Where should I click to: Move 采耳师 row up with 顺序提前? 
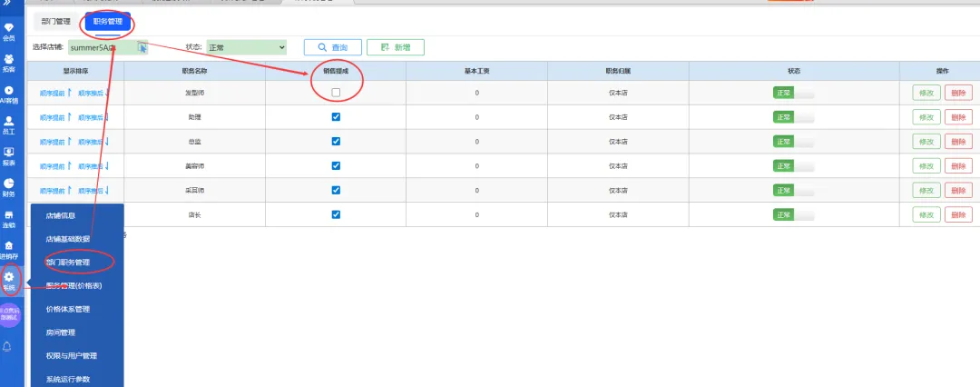click(x=55, y=191)
